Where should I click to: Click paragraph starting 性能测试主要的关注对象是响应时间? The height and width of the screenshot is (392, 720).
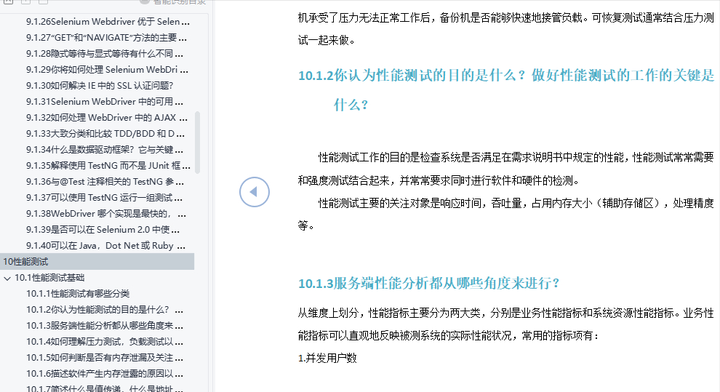pyautogui.click(x=506, y=214)
